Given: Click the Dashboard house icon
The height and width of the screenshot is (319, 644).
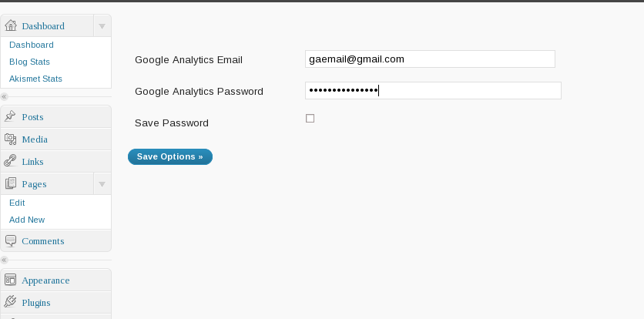Looking at the screenshot, I should (11, 25).
